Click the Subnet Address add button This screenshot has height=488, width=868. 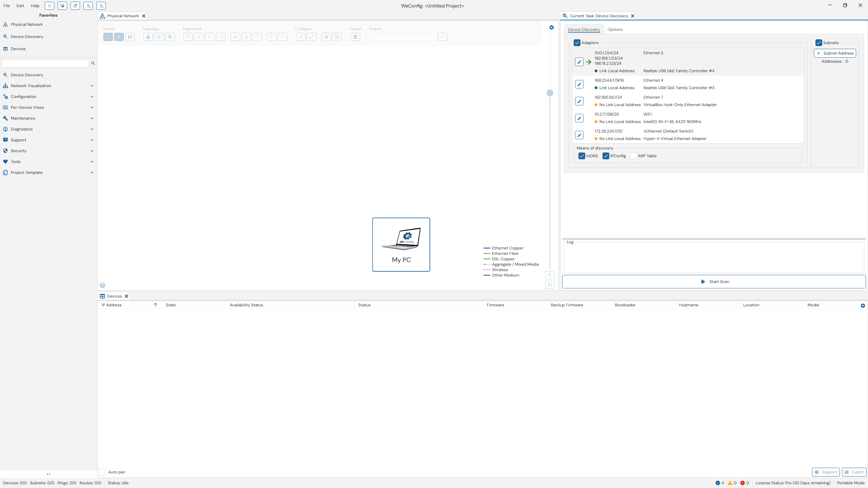point(835,53)
